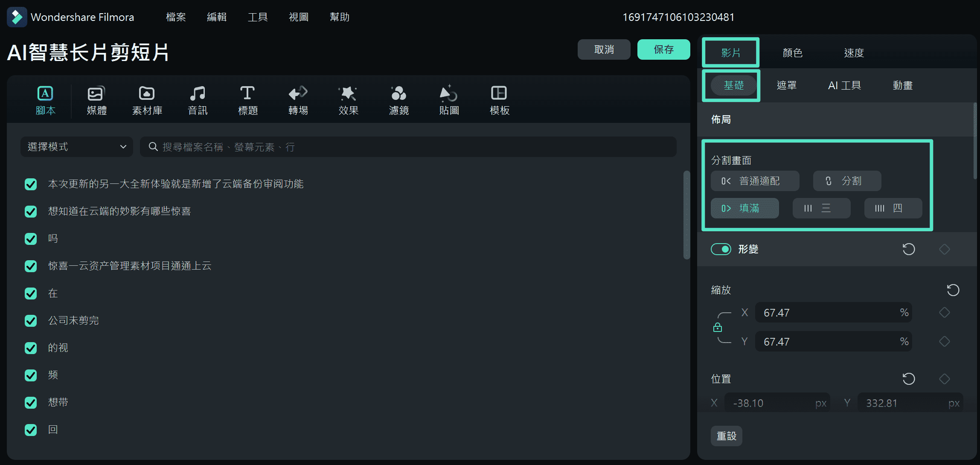Select the 基礎 sub-tab
Image resolution: width=980 pixels, height=465 pixels.
[x=734, y=85]
